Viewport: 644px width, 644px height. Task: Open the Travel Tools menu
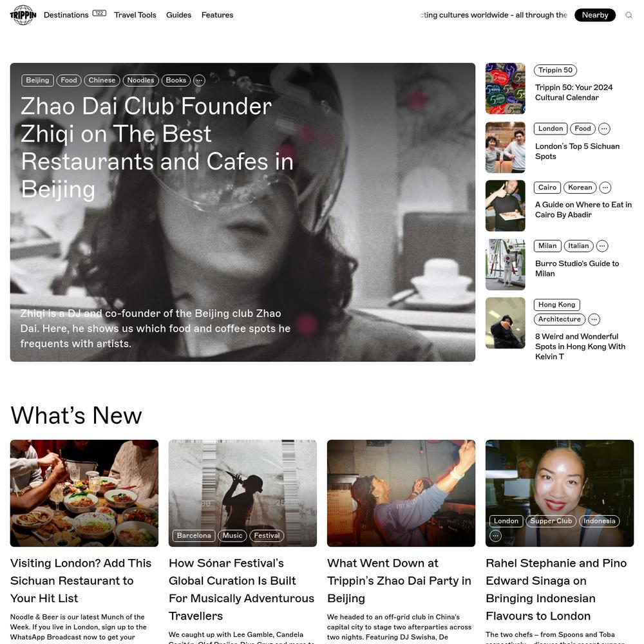pos(135,15)
